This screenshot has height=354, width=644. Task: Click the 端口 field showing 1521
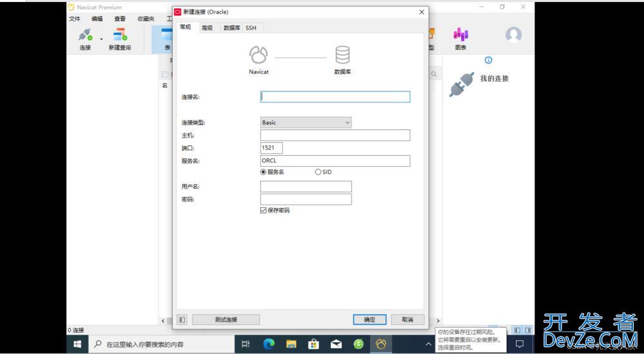click(272, 148)
